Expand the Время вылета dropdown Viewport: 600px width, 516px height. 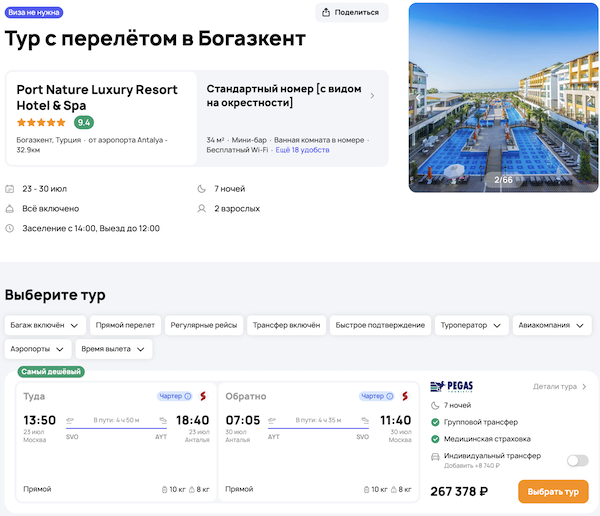pyautogui.click(x=115, y=349)
